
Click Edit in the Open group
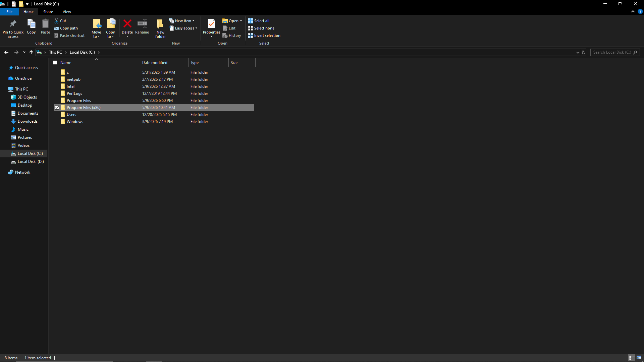(x=229, y=28)
